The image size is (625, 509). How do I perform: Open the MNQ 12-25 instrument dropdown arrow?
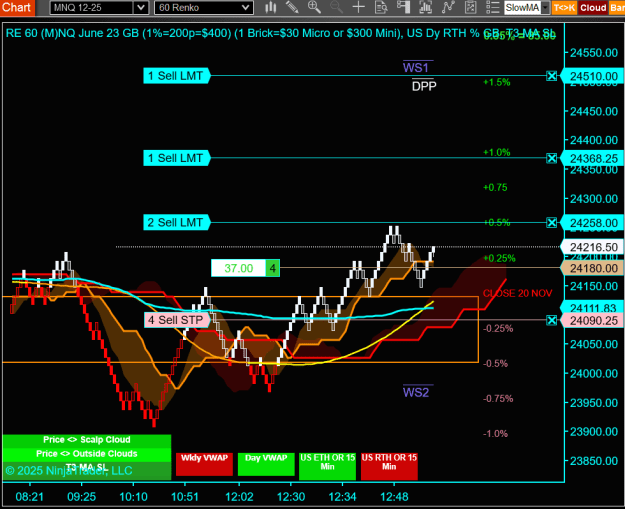coord(141,8)
